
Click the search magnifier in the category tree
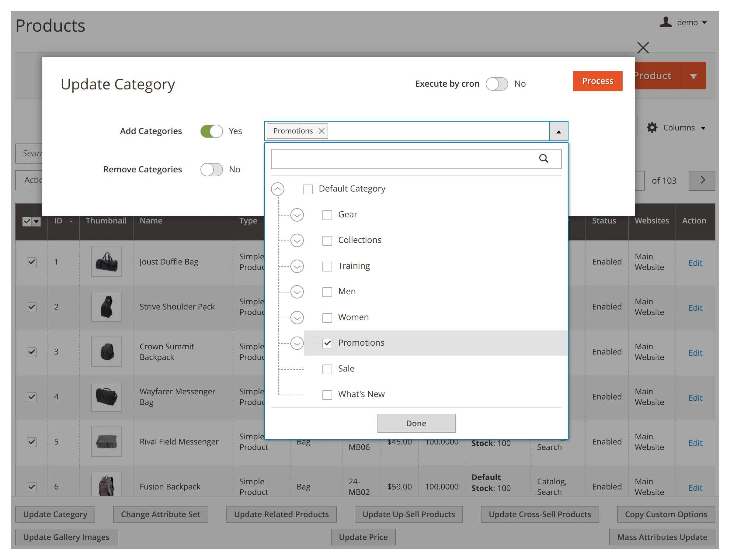[544, 159]
